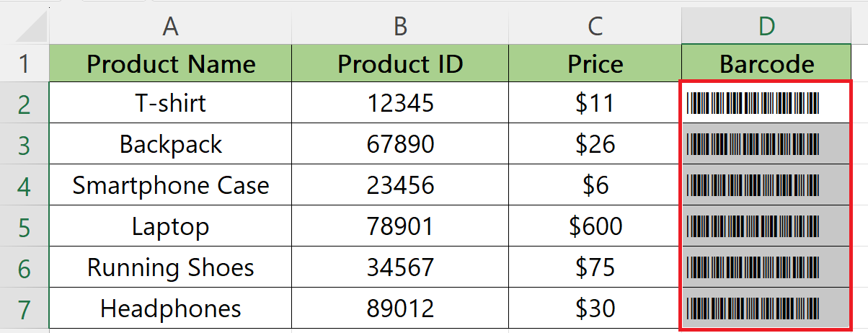The image size is (868, 333).
Task: Select the Running Shoes cell
Action: point(170,267)
